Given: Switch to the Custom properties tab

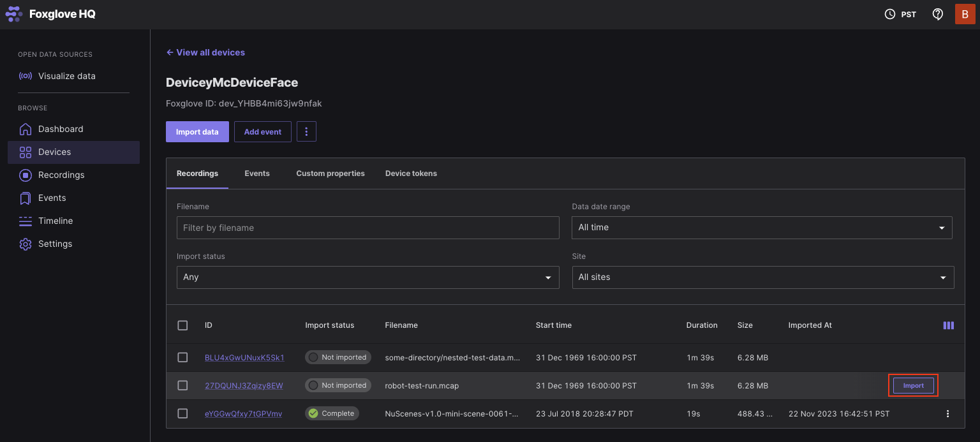Looking at the screenshot, I should tap(330, 173).
